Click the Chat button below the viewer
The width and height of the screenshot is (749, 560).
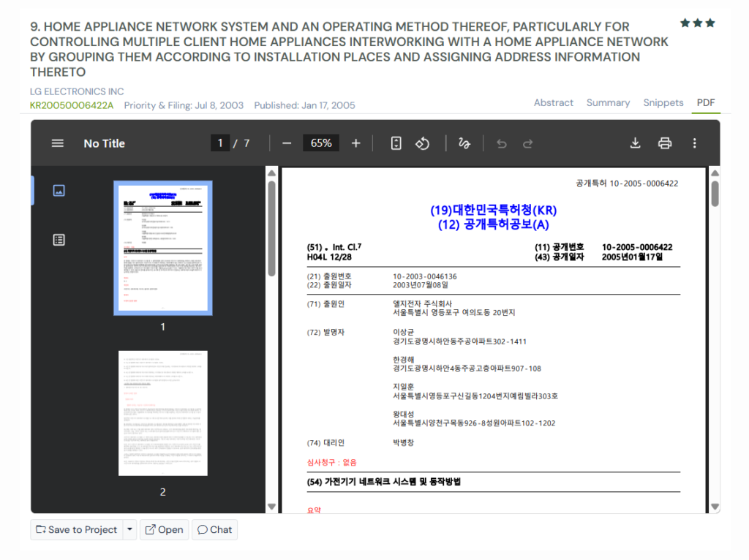(x=214, y=529)
